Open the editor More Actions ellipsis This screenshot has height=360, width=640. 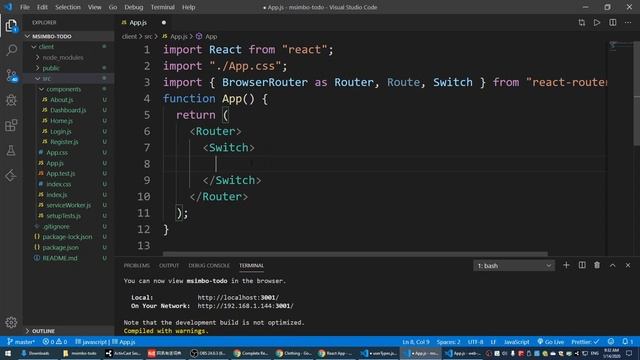pos(628,23)
